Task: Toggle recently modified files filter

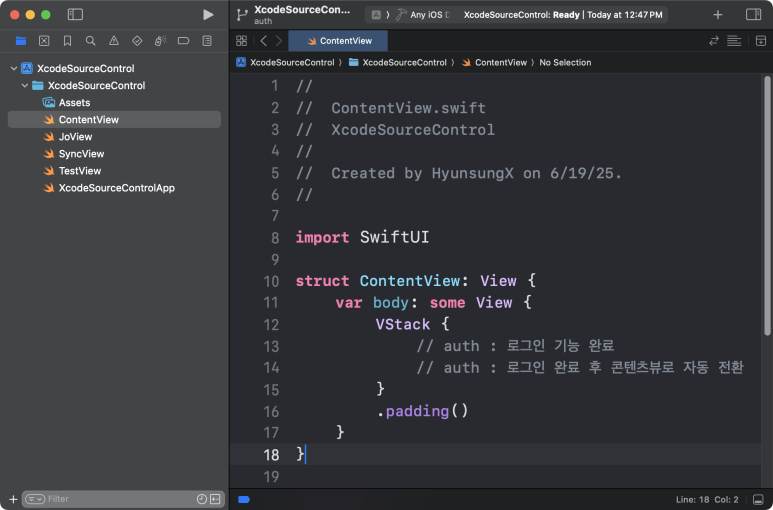Action: [x=202, y=499]
